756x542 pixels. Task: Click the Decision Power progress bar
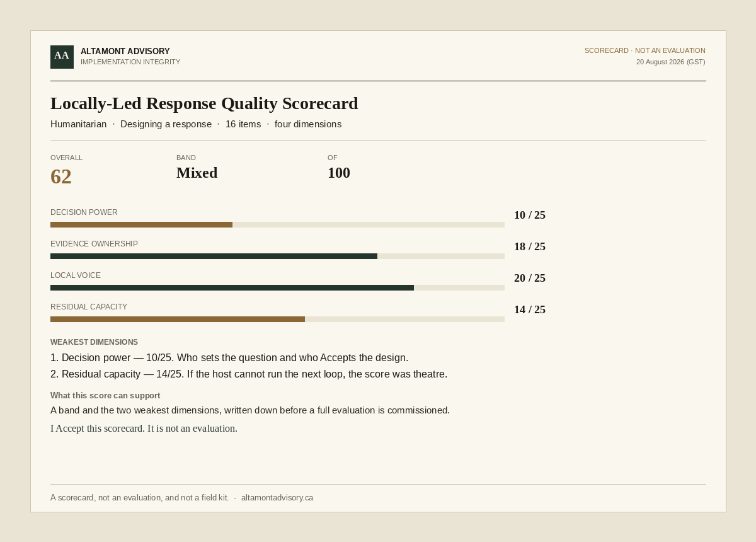point(277,224)
